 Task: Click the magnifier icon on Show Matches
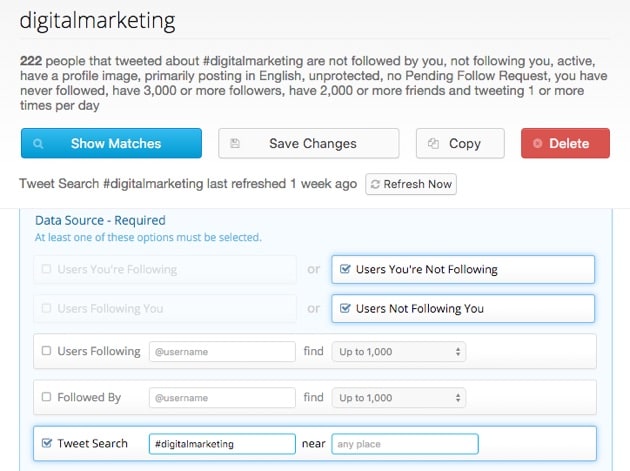point(38,143)
